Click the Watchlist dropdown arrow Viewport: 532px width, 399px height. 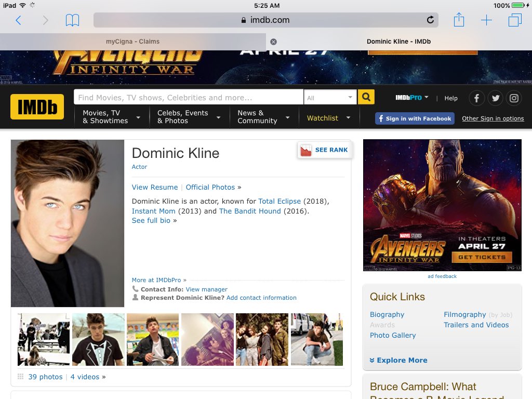tap(348, 118)
